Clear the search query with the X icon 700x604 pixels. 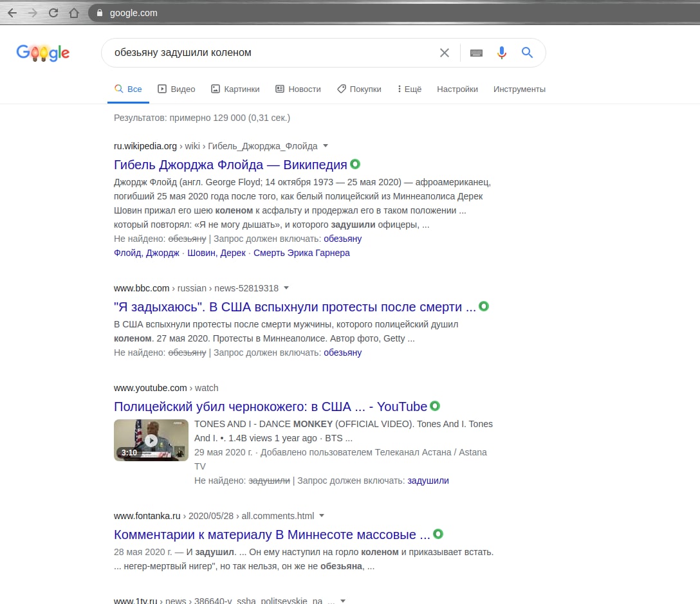click(444, 53)
